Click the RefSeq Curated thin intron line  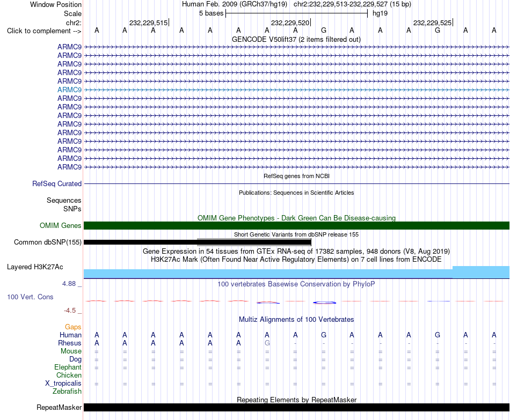click(x=296, y=183)
